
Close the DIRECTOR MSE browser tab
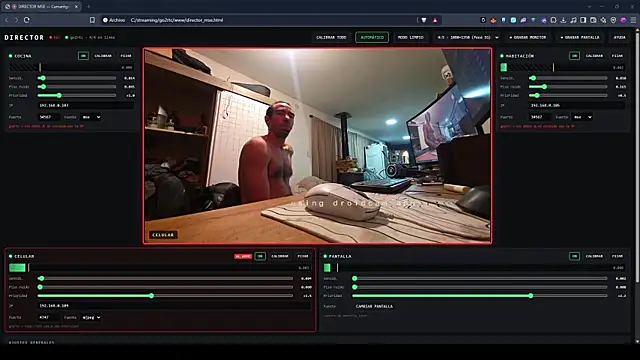click(76, 7)
